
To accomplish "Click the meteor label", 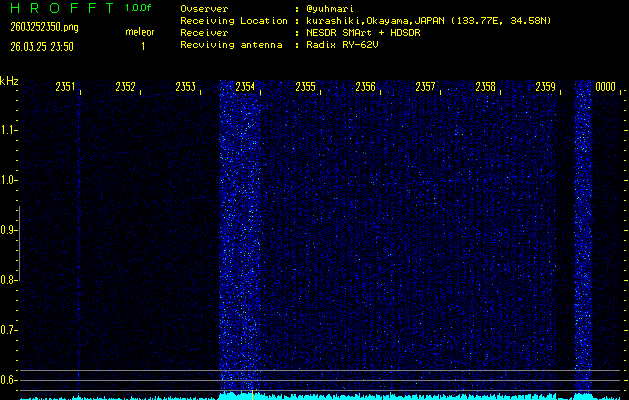I will click(x=139, y=32).
